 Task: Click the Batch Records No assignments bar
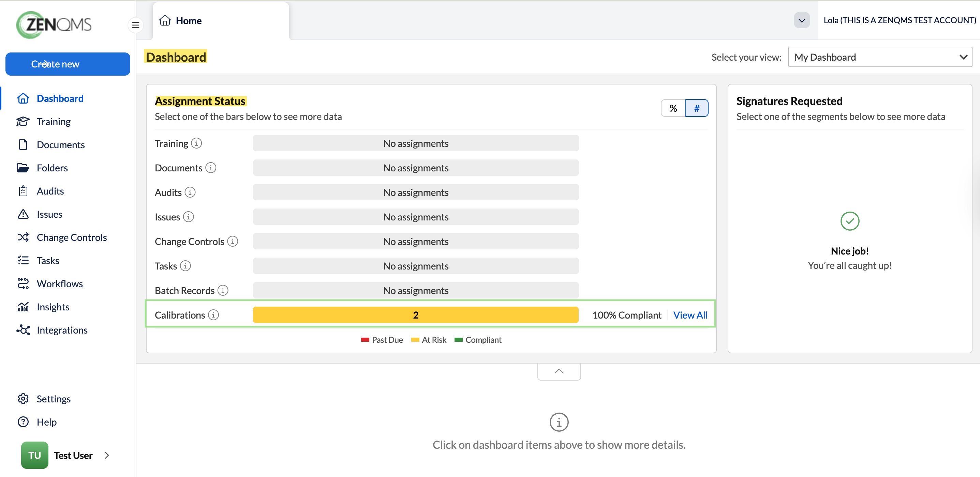416,290
